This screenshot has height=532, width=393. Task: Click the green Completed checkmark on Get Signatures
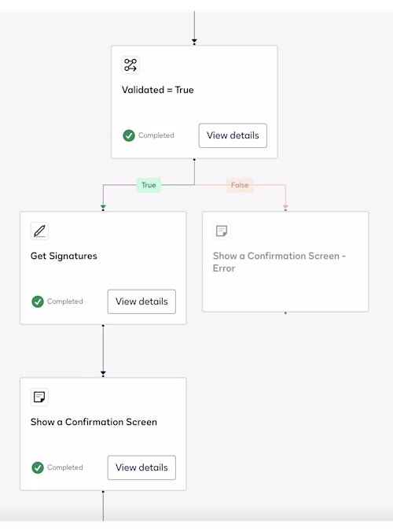click(38, 301)
